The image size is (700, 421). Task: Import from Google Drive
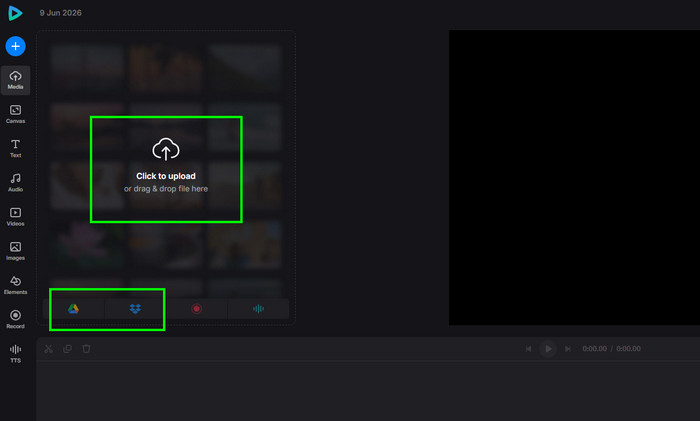tap(74, 309)
